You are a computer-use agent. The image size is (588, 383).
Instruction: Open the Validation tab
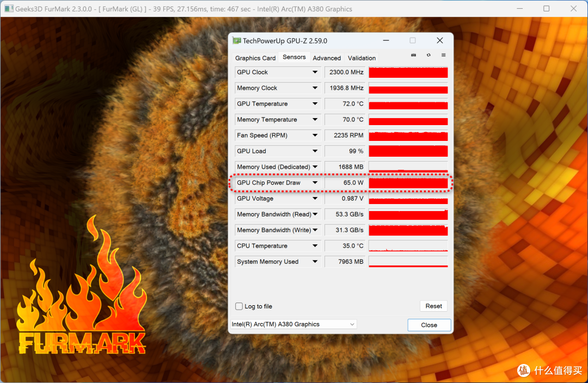coord(362,58)
